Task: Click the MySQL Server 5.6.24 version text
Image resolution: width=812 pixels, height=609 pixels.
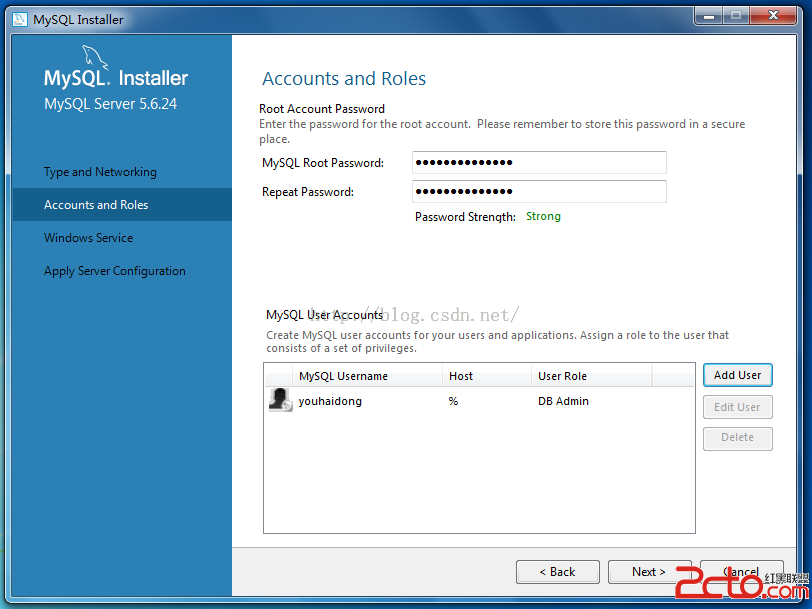Action: click(x=110, y=104)
